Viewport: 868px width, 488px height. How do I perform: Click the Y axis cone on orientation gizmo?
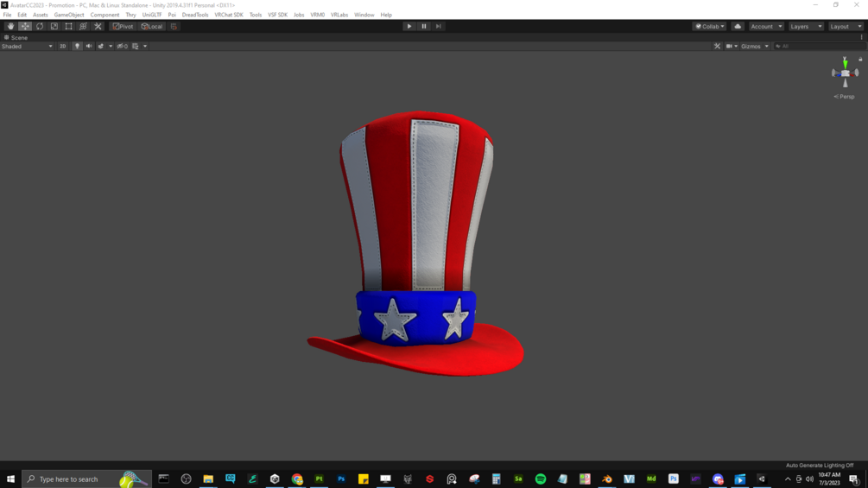click(x=845, y=62)
